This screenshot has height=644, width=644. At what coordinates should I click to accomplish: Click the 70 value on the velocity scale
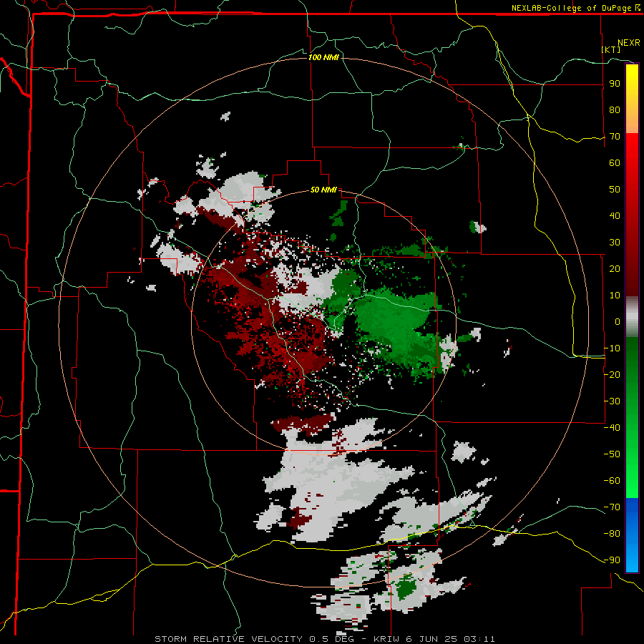pos(615,137)
